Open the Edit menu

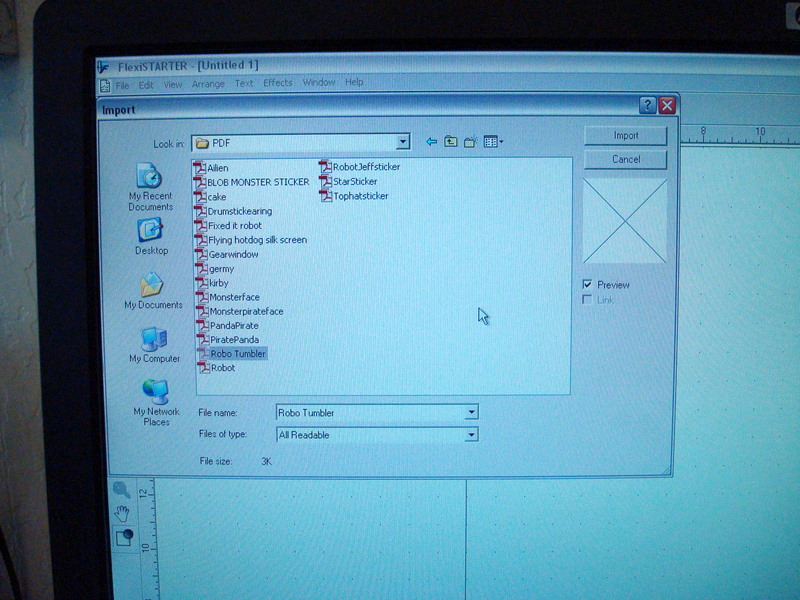[x=146, y=85]
